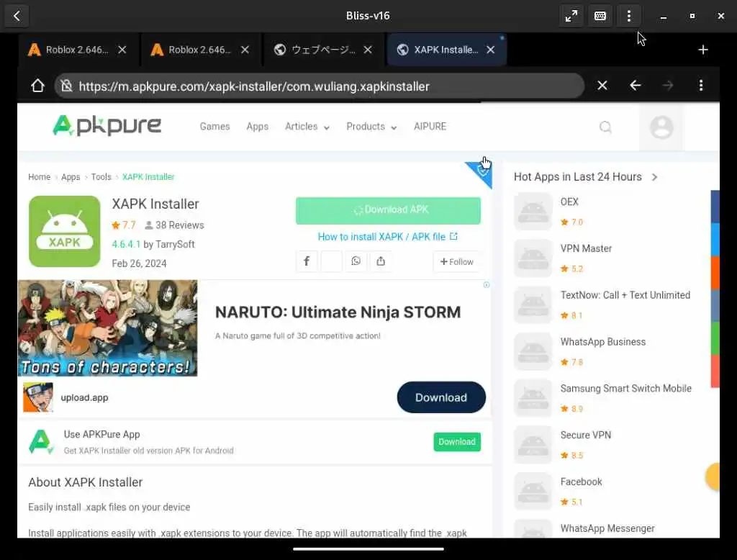Click the XAPK Installer app icon
The height and width of the screenshot is (560, 737).
click(64, 231)
